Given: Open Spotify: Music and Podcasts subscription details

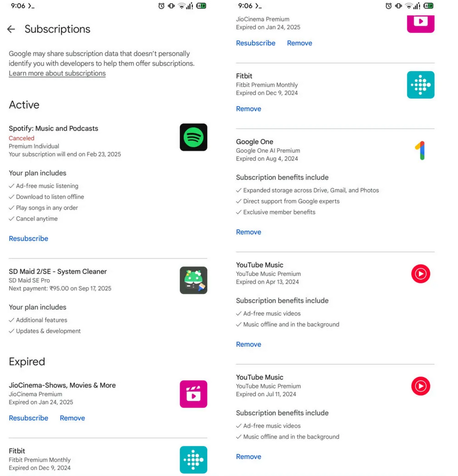Looking at the screenshot, I should click(x=54, y=128).
